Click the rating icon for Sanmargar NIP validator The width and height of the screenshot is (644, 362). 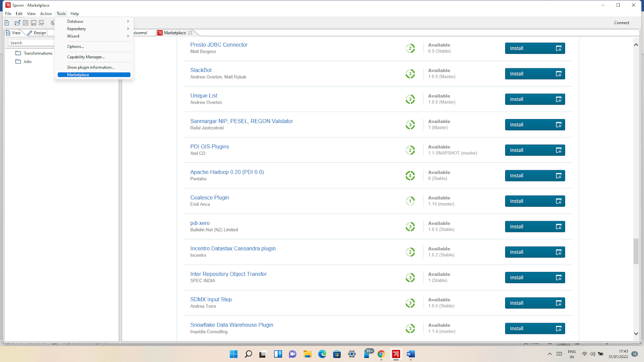click(x=410, y=125)
